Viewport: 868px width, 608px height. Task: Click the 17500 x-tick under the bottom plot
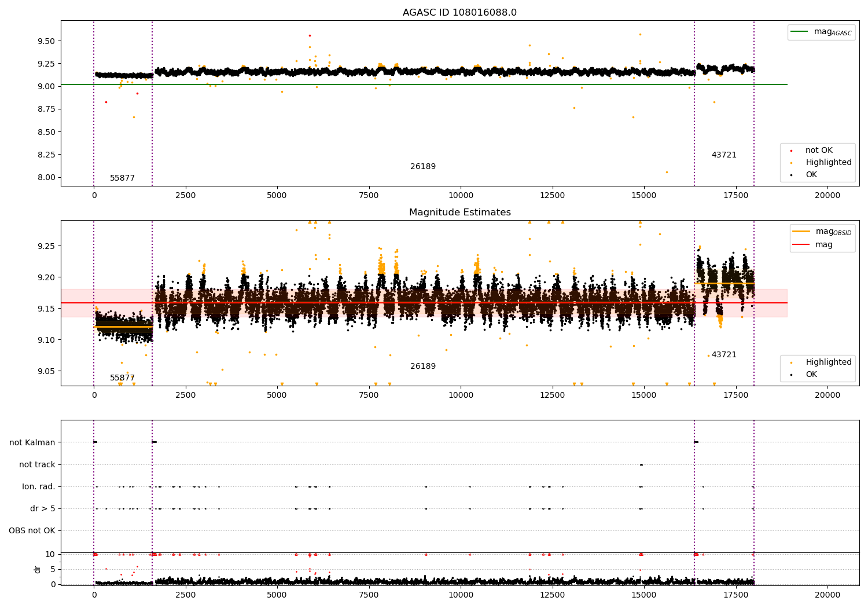click(735, 595)
